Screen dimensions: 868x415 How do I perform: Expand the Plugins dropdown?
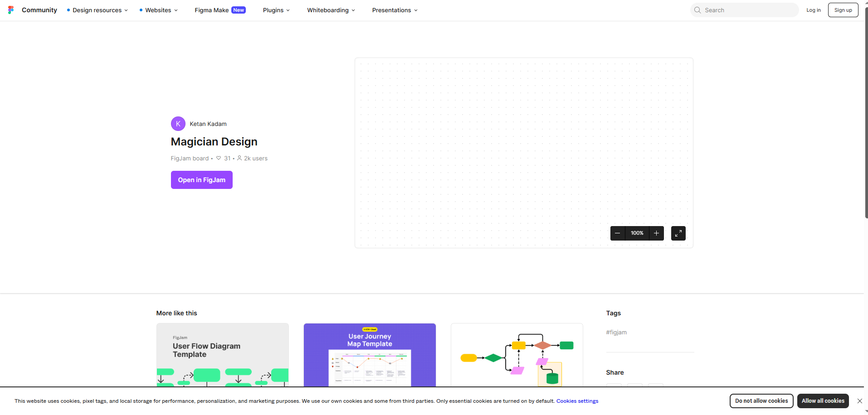click(x=276, y=10)
